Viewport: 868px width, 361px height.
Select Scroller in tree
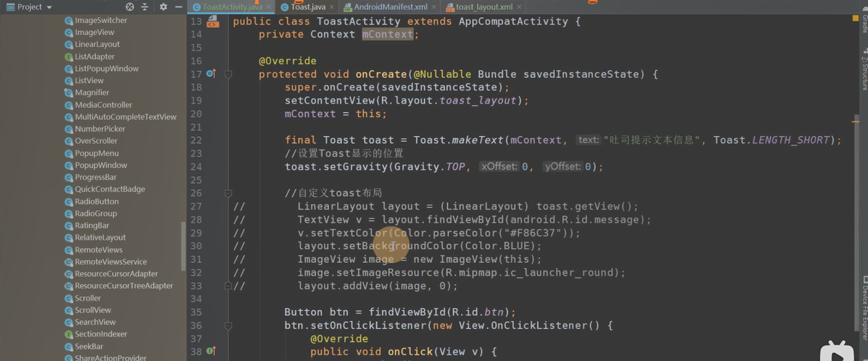coord(87,298)
